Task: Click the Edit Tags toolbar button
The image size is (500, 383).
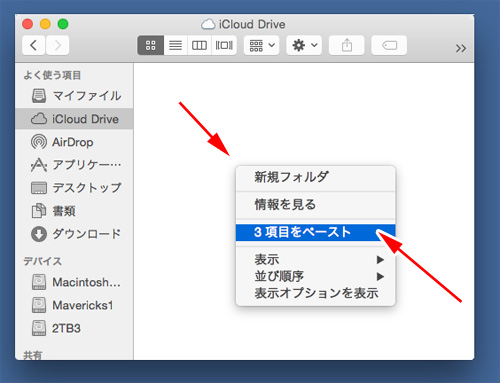Action: [389, 45]
